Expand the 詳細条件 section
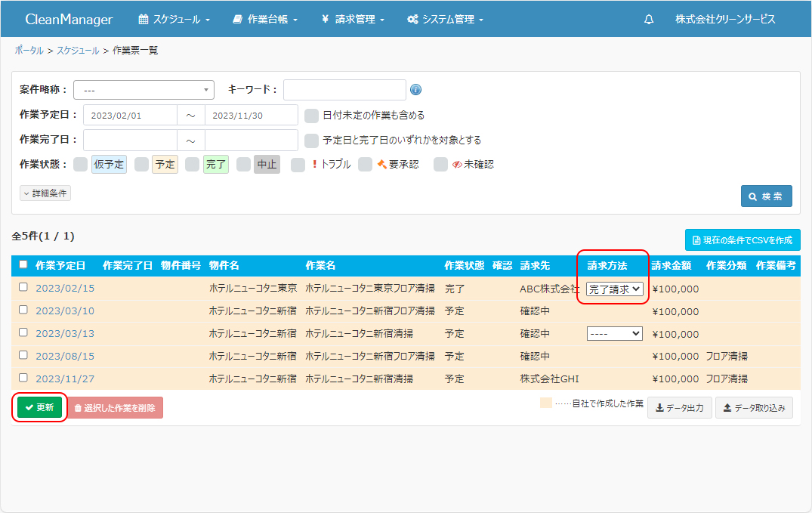Screen dimensions: 812x513 point(45,193)
